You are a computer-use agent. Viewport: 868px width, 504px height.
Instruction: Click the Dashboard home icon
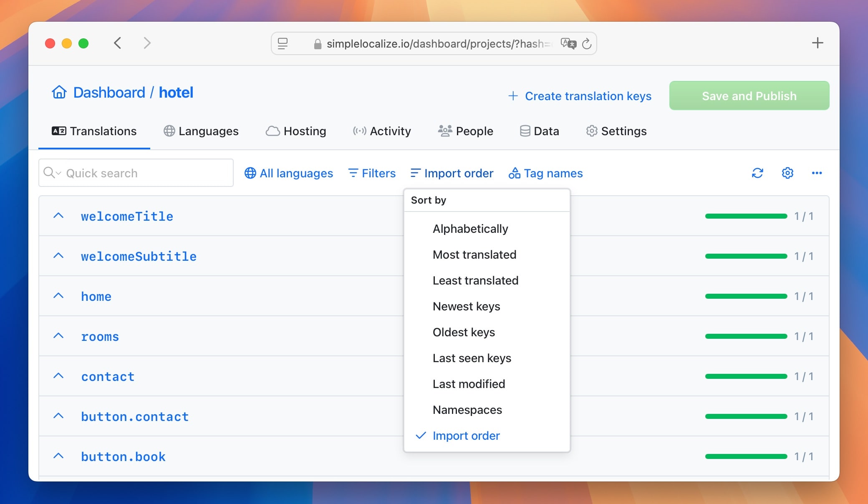click(x=59, y=92)
